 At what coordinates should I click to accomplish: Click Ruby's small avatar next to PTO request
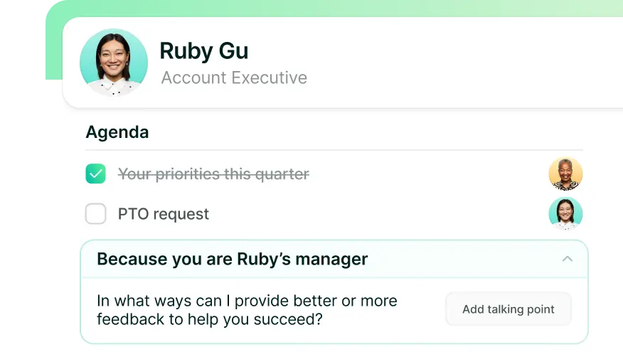tap(565, 213)
